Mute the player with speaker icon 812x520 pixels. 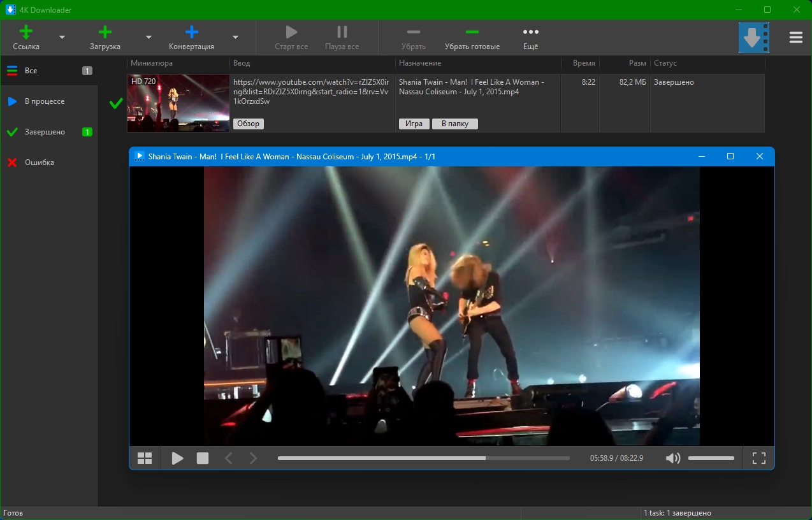pyautogui.click(x=672, y=458)
